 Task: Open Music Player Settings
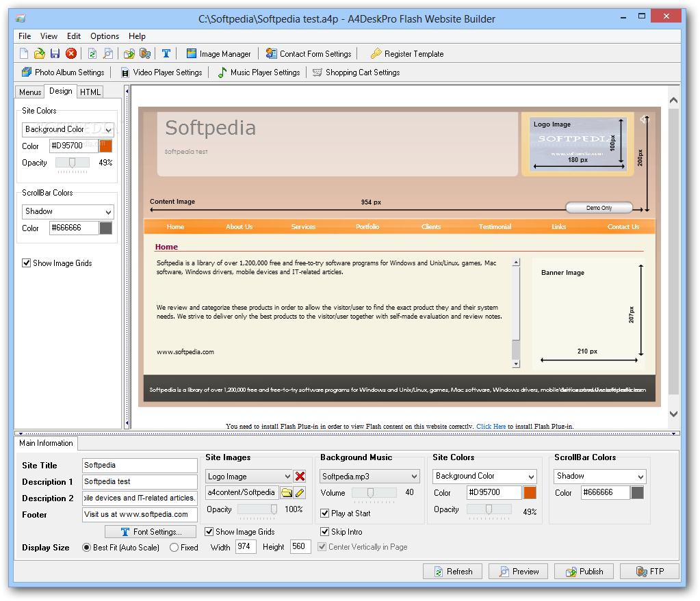pos(259,72)
